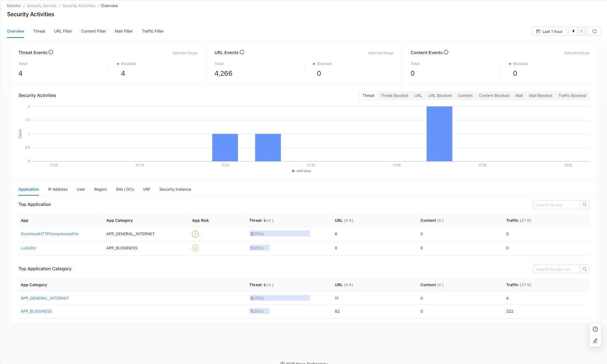Sort Top Application by Threat column arrow
The width and height of the screenshot is (607, 364).
tap(265, 220)
